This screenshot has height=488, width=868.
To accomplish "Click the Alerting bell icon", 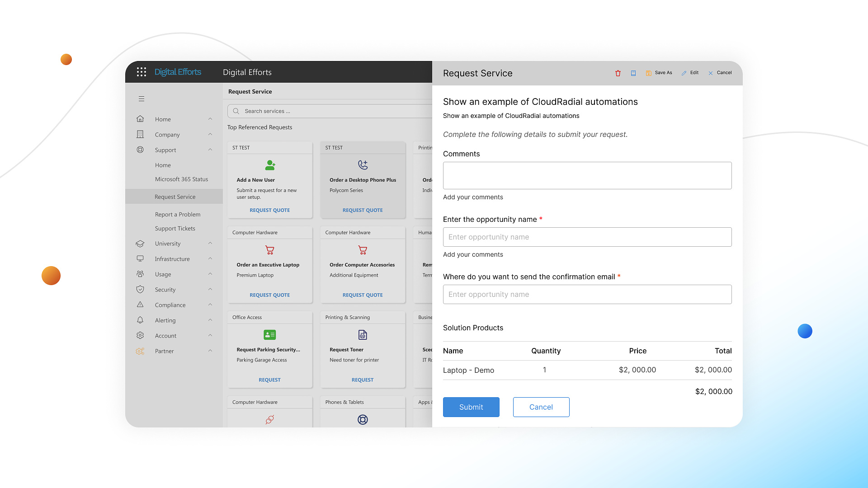I will (x=140, y=320).
